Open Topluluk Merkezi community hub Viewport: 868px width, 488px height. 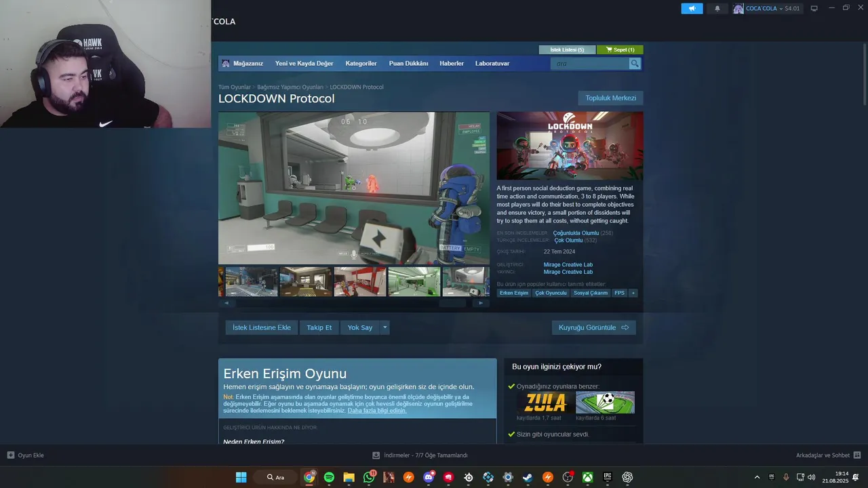point(610,98)
